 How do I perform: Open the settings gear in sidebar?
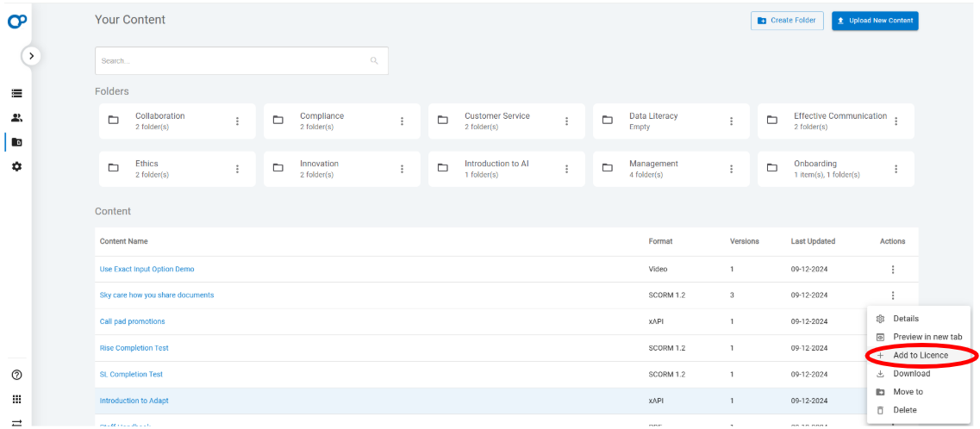[x=16, y=166]
